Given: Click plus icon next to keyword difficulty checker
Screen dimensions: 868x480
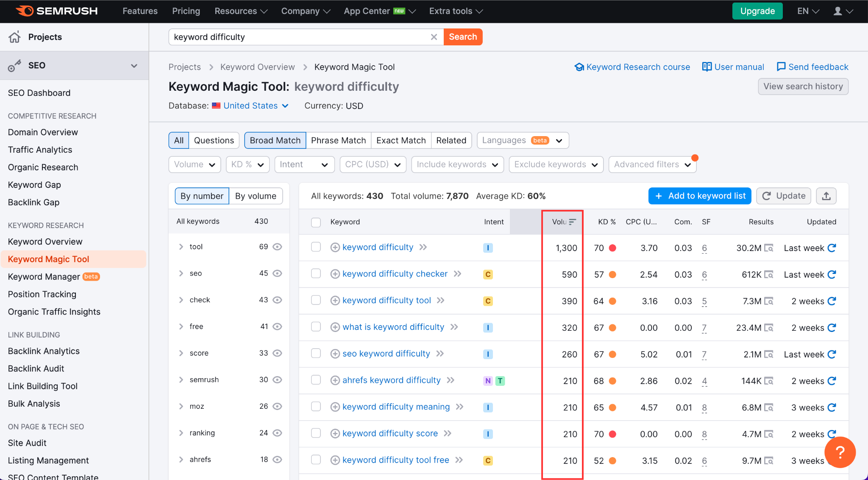Looking at the screenshot, I should coord(335,274).
